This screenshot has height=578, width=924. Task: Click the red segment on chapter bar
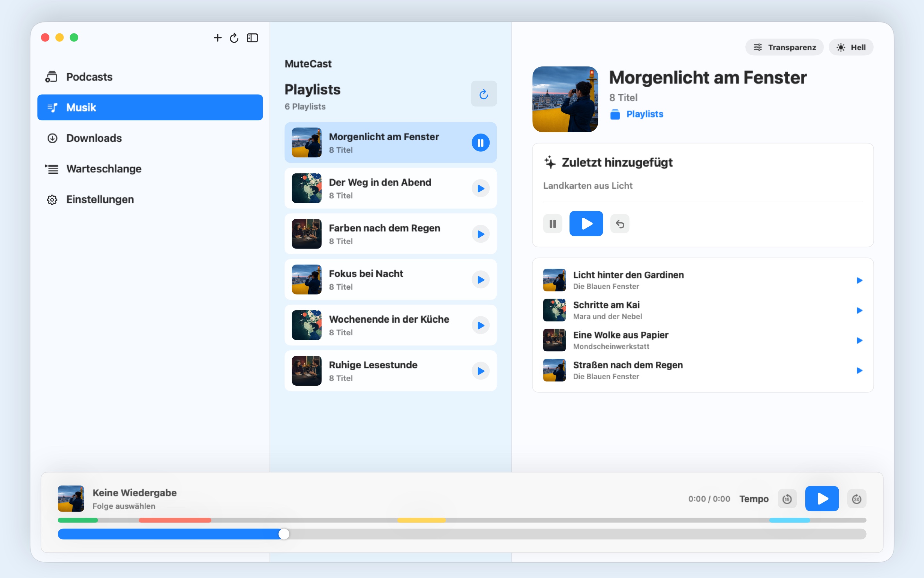(x=175, y=520)
